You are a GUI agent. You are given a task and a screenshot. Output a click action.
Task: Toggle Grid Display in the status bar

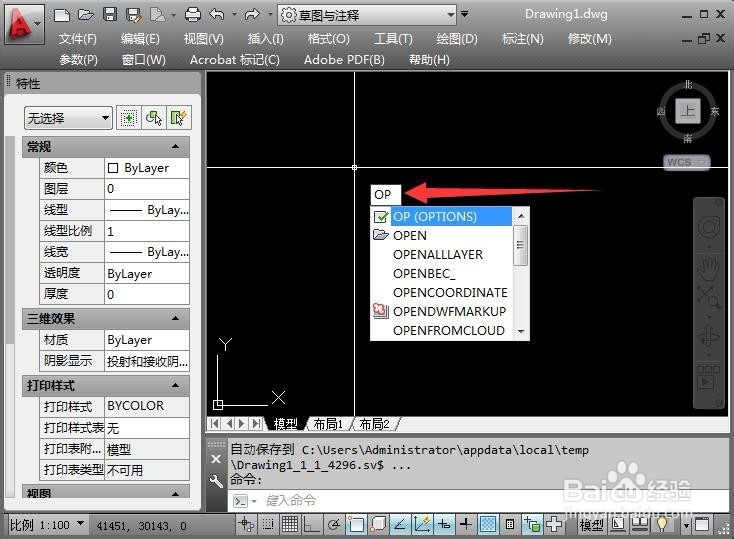click(x=290, y=524)
